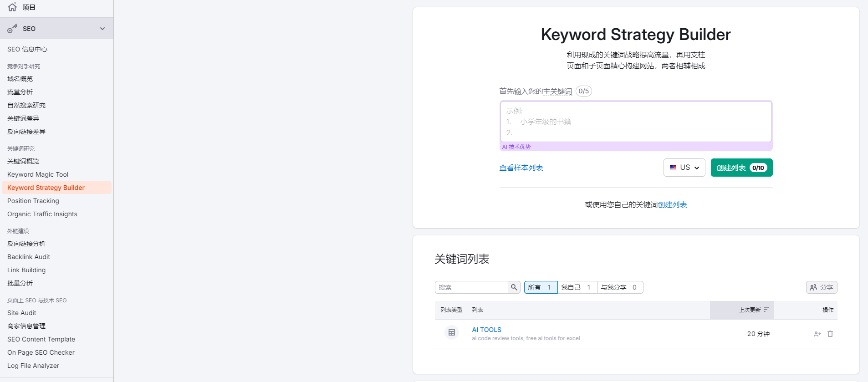Click the 0/5 keyword counter badge

584,91
